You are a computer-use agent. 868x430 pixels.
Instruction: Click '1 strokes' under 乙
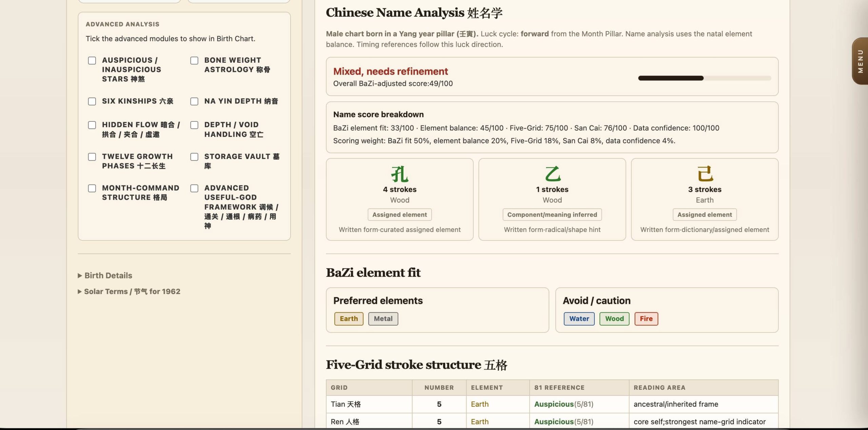point(552,190)
